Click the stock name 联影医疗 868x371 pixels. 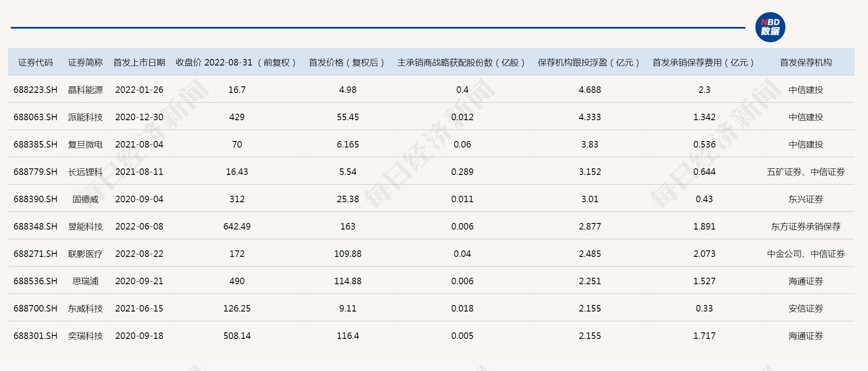tap(85, 254)
